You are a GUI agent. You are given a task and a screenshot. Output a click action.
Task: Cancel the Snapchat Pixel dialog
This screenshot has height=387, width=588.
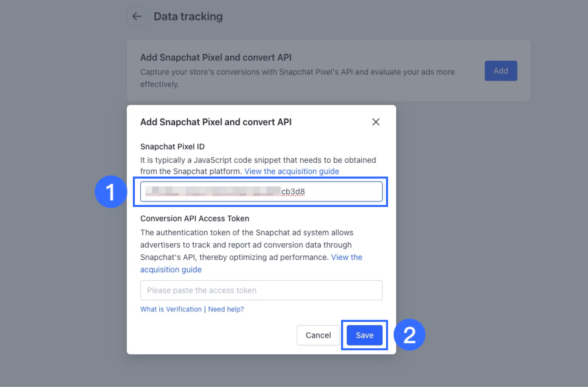coord(318,335)
